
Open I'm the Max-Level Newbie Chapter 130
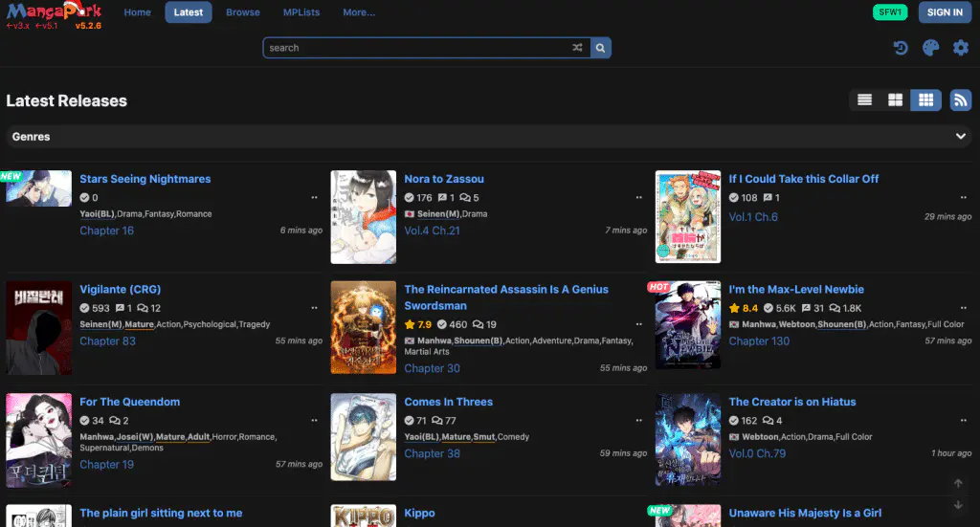(759, 340)
